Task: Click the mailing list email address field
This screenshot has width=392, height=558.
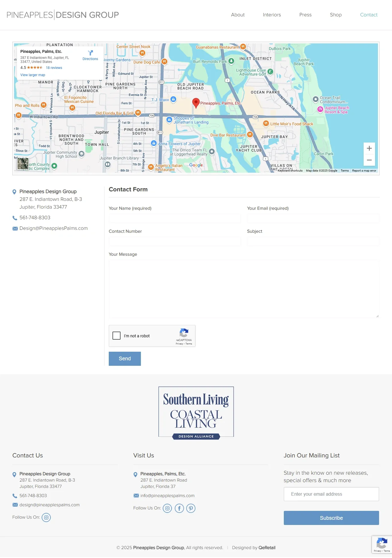Action: [x=331, y=494]
